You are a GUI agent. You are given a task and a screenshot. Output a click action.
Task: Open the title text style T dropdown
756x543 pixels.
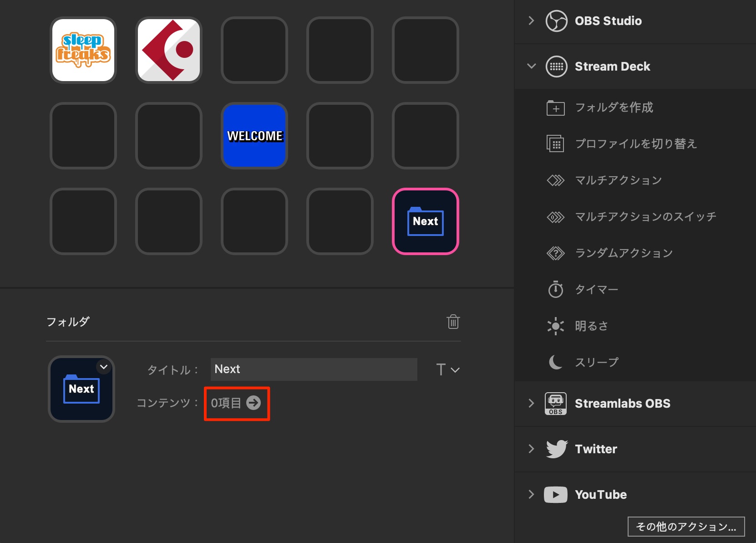[x=448, y=369]
